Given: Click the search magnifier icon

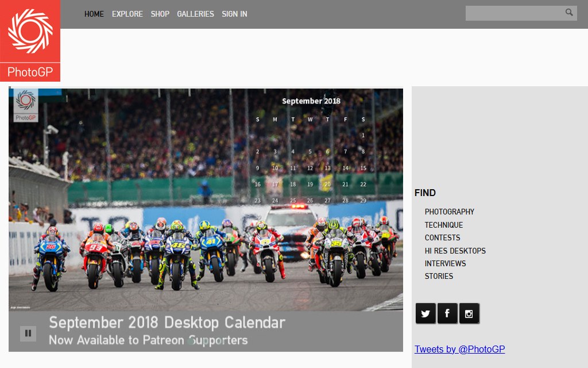Looking at the screenshot, I should click(569, 13).
